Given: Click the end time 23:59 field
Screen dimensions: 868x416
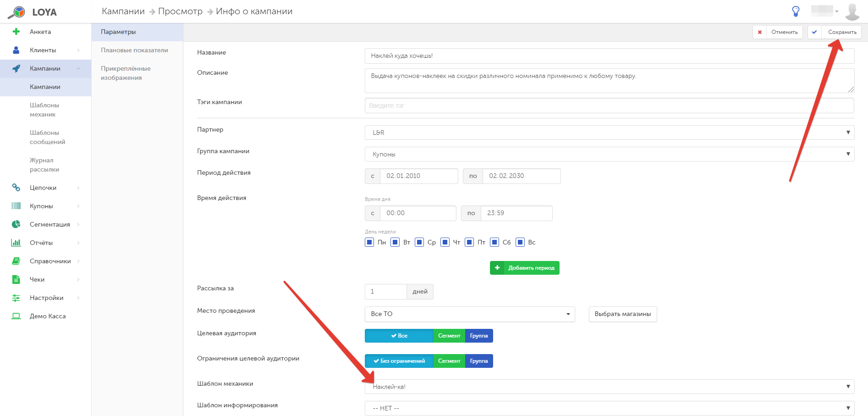Looking at the screenshot, I should [x=516, y=213].
